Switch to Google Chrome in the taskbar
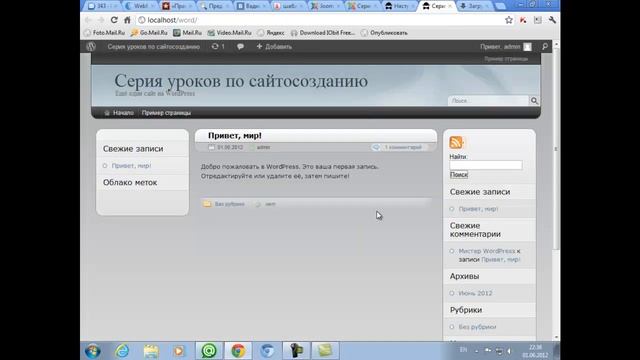Viewport: 640px width, 360px height. point(238,351)
